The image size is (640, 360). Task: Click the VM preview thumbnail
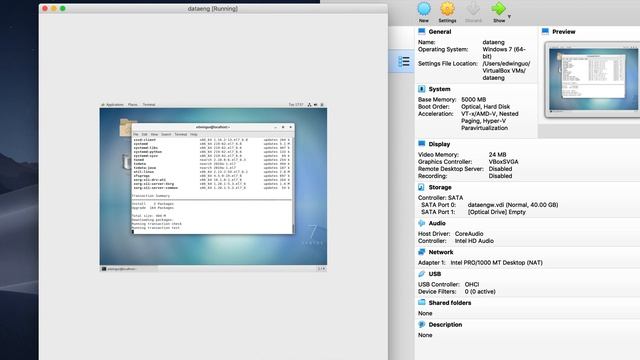[x=593, y=79]
